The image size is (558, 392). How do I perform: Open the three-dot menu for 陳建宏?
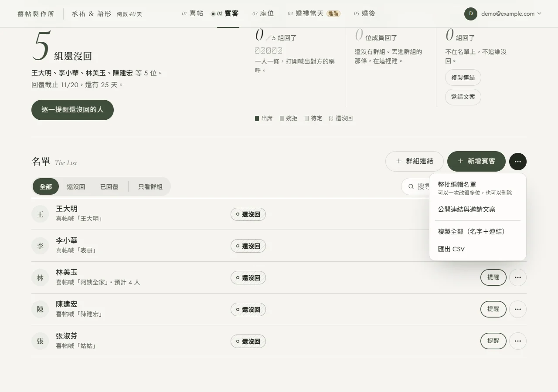pyautogui.click(x=518, y=309)
